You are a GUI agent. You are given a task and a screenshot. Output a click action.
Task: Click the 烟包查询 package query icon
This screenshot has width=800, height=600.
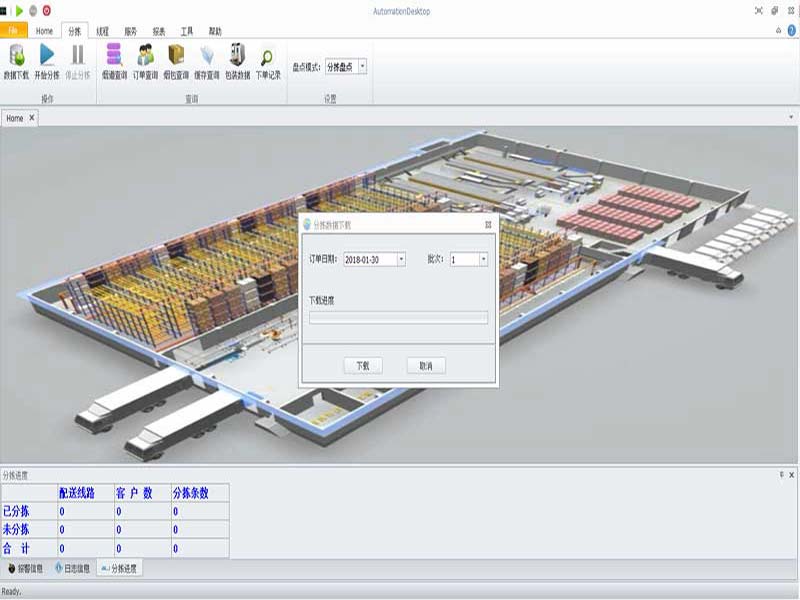176,59
